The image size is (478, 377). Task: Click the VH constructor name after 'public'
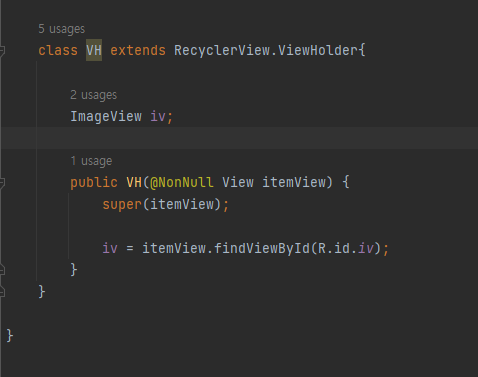click(134, 183)
